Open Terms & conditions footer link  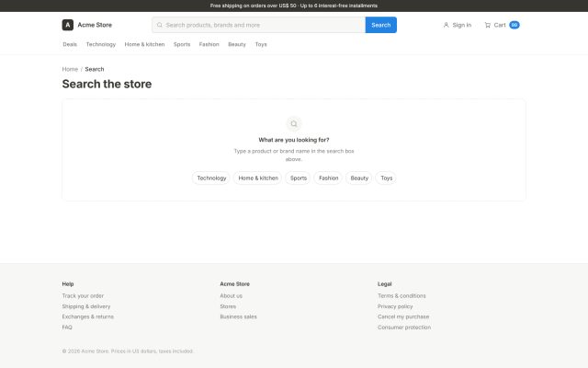coord(401,296)
